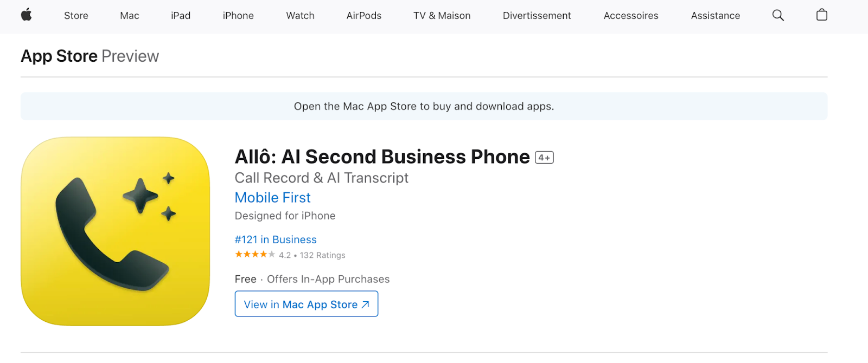Click the Allô yellow phone app icon

(116, 231)
